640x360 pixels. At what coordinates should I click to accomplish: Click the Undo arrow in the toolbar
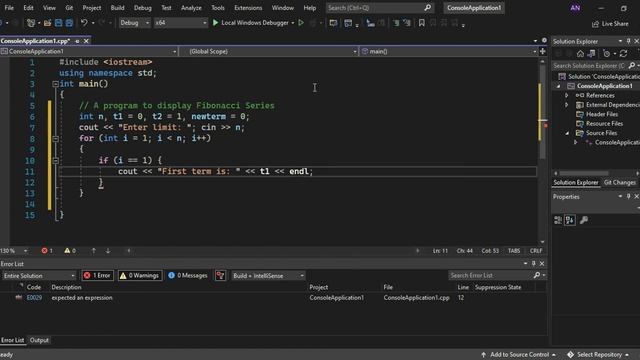(84, 23)
